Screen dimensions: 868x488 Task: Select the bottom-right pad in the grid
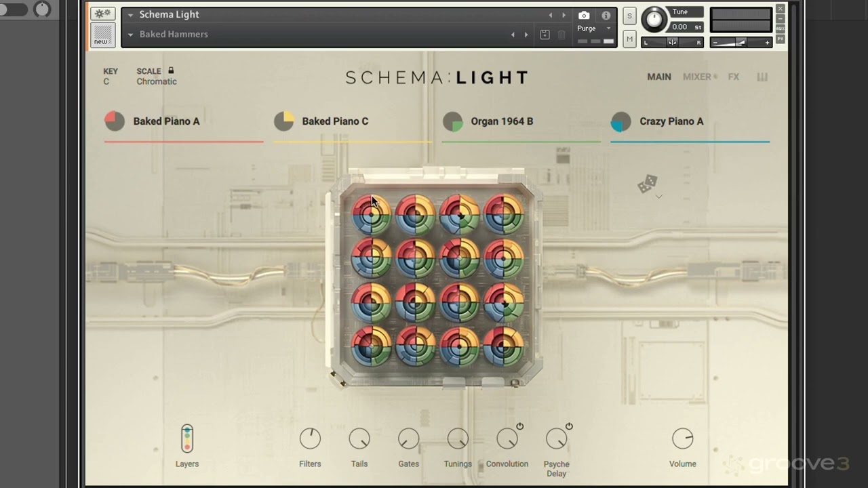point(503,346)
